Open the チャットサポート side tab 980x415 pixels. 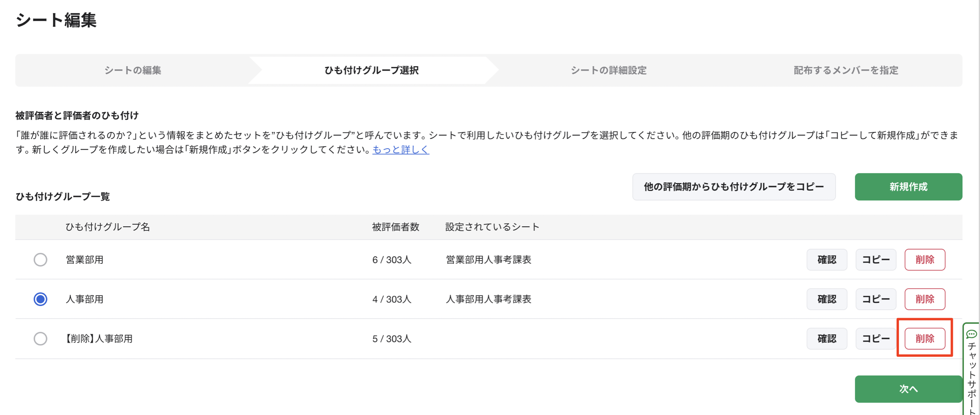point(971,369)
